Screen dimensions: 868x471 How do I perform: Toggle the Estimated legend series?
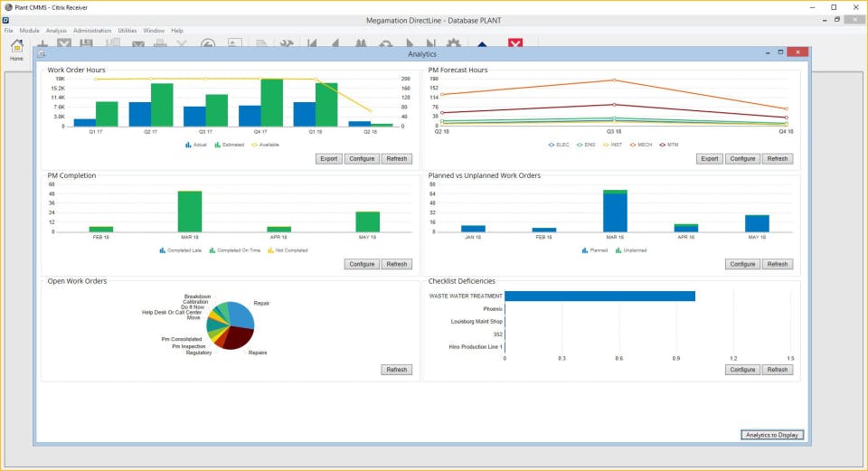(x=229, y=145)
